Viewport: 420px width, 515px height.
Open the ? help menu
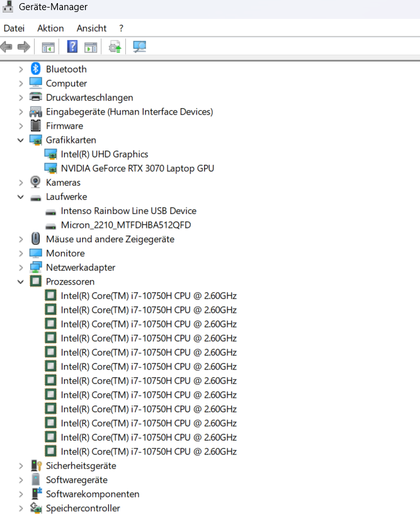(x=121, y=28)
